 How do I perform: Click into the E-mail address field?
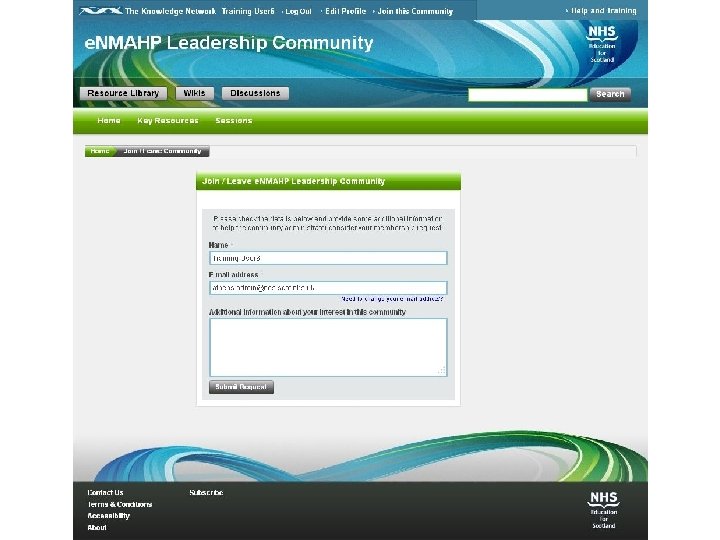pyautogui.click(x=328, y=288)
